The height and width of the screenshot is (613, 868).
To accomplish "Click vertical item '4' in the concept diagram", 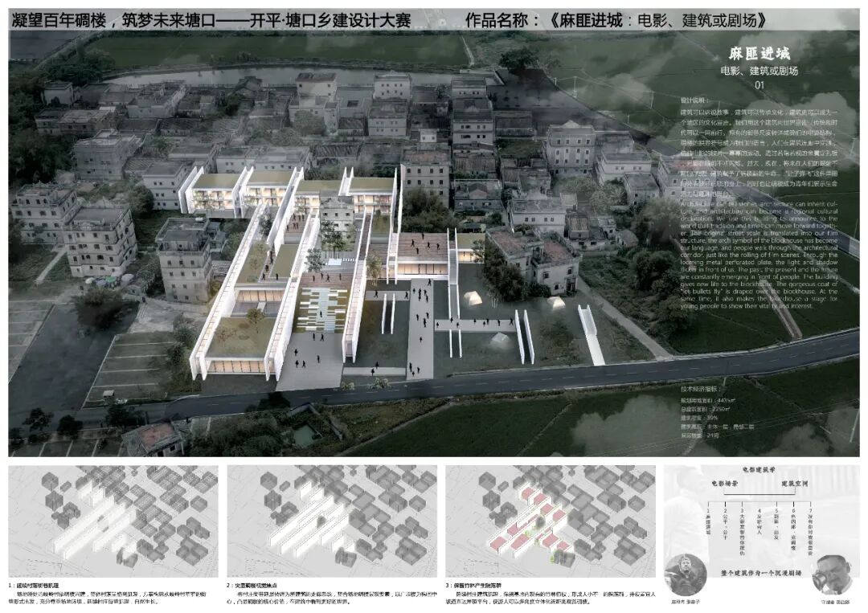I will (759, 521).
